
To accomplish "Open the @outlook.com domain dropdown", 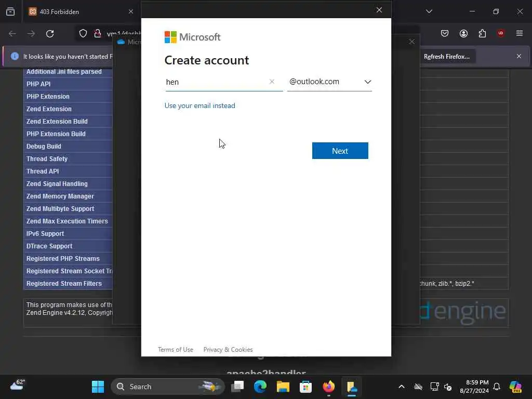I will tap(329, 82).
